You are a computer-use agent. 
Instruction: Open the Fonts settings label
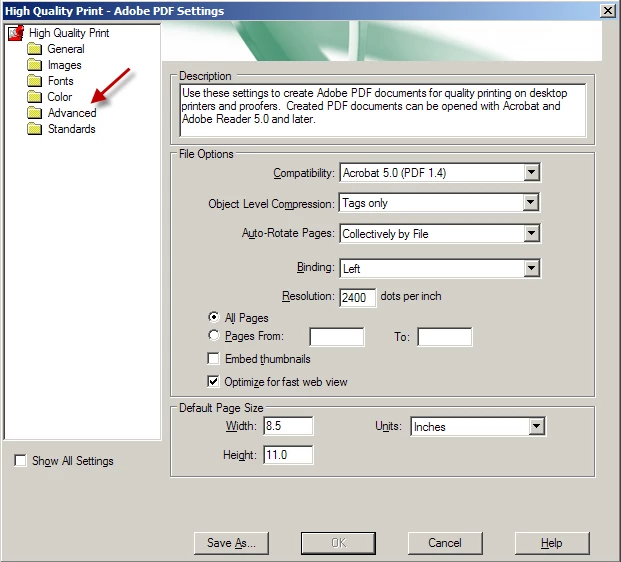61,81
